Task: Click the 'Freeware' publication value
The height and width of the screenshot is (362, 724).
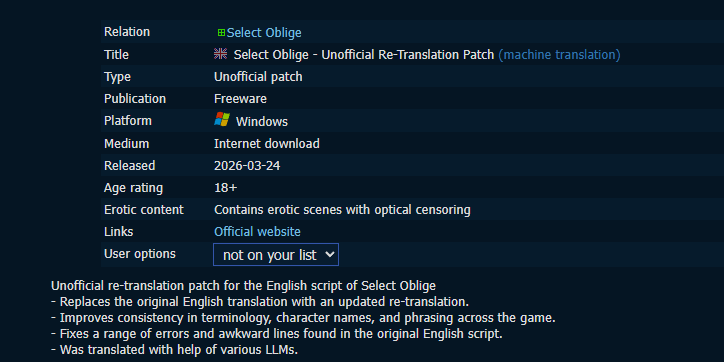Action: coord(240,99)
